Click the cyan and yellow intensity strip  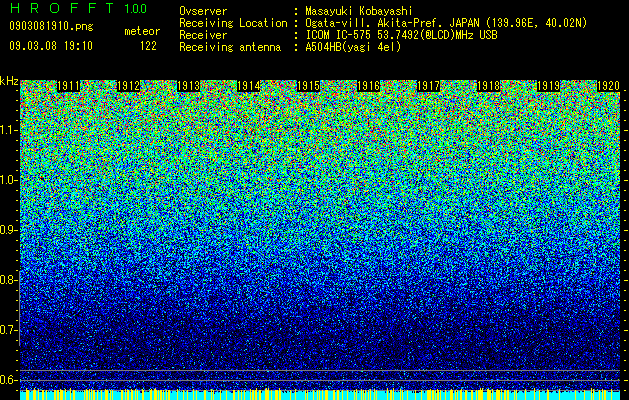pos(320,394)
